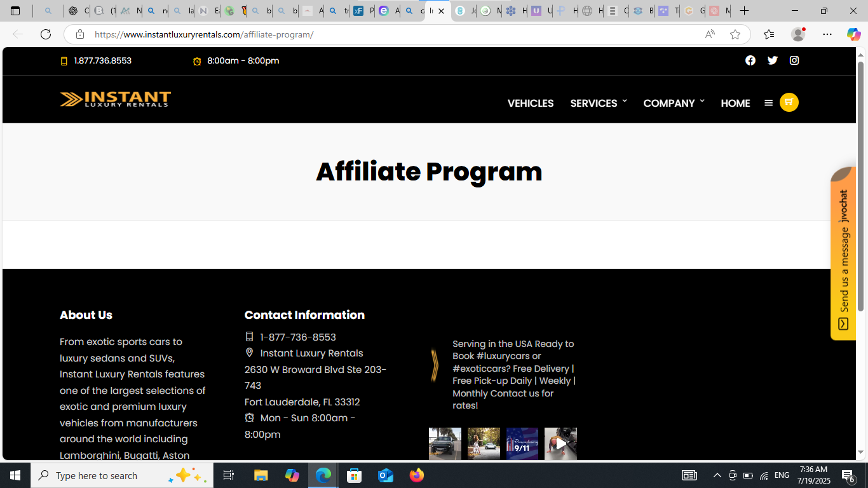The height and width of the screenshot is (488, 868).
Task: Click the clock icon beside 8:00am - 8:00pm
Action: [197, 61]
